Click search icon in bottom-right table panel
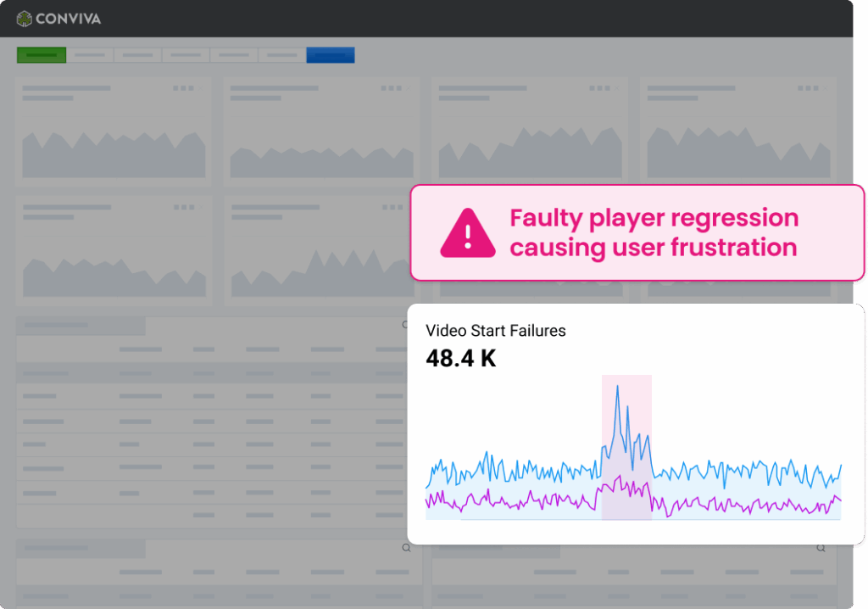 [821, 549]
